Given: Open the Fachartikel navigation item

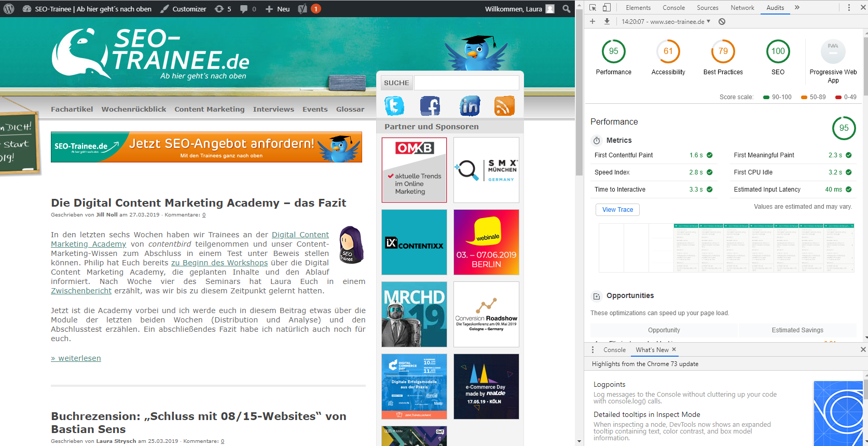Looking at the screenshot, I should (72, 109).
